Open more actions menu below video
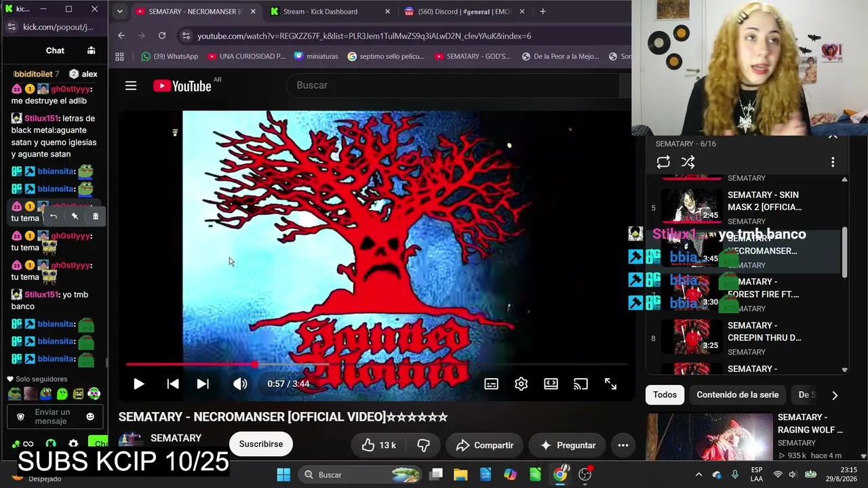Viewport: 868px width, 488px height. 623,445
